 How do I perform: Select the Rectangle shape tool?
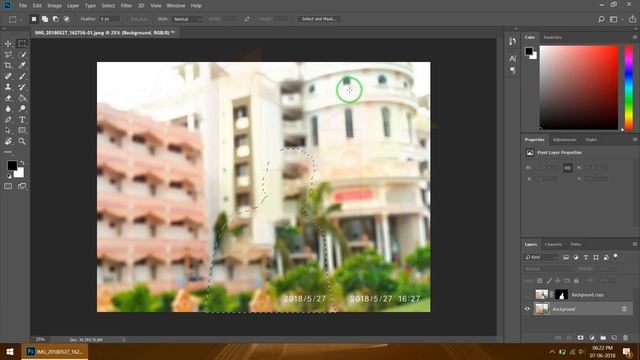(22, 131)
